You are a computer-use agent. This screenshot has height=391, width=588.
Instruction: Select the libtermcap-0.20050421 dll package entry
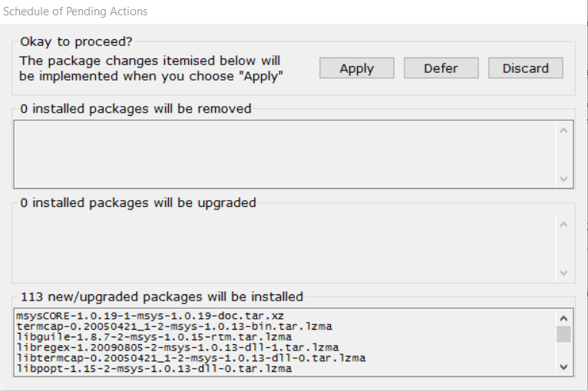point(190,358)
